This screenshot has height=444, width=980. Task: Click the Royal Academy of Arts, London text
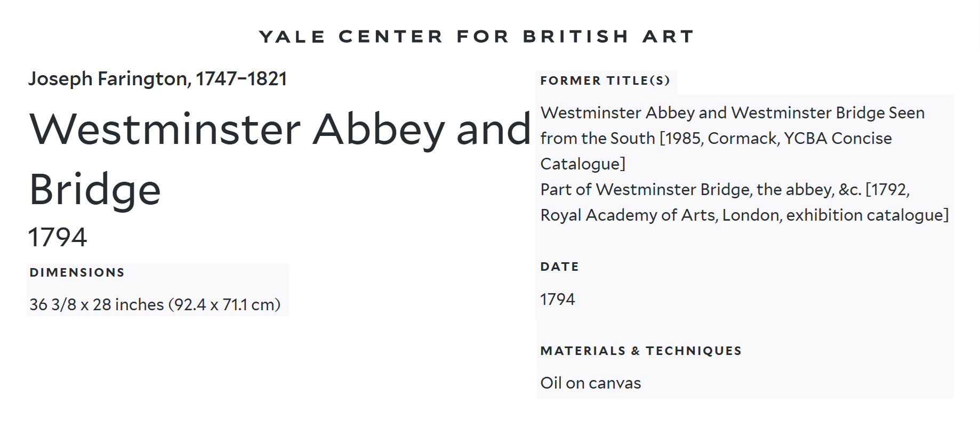pos(661,215)
